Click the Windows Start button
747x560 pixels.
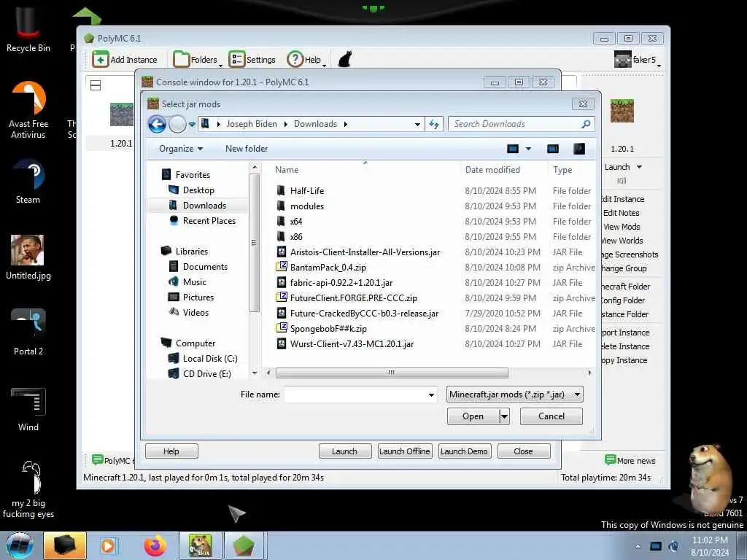[19, 545]
